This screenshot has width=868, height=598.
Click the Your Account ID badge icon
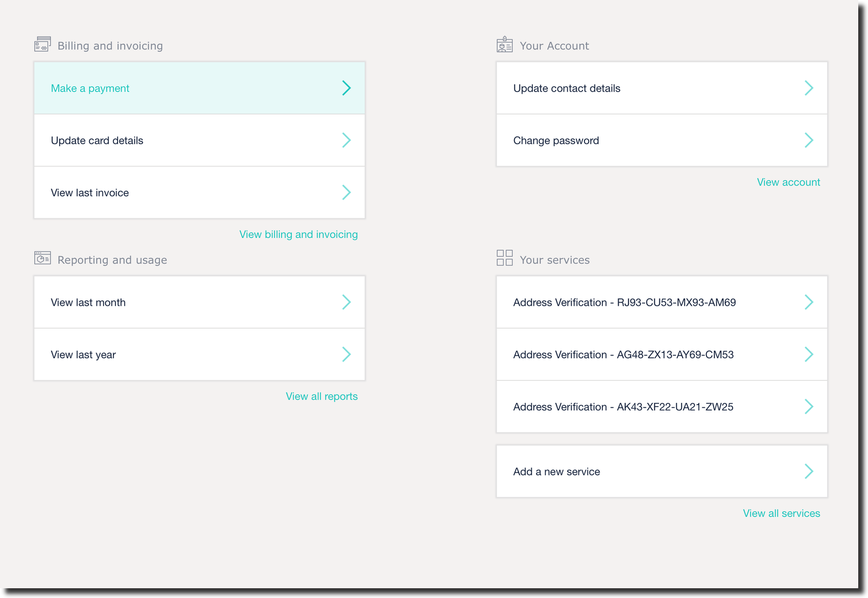tap(504, 44)
